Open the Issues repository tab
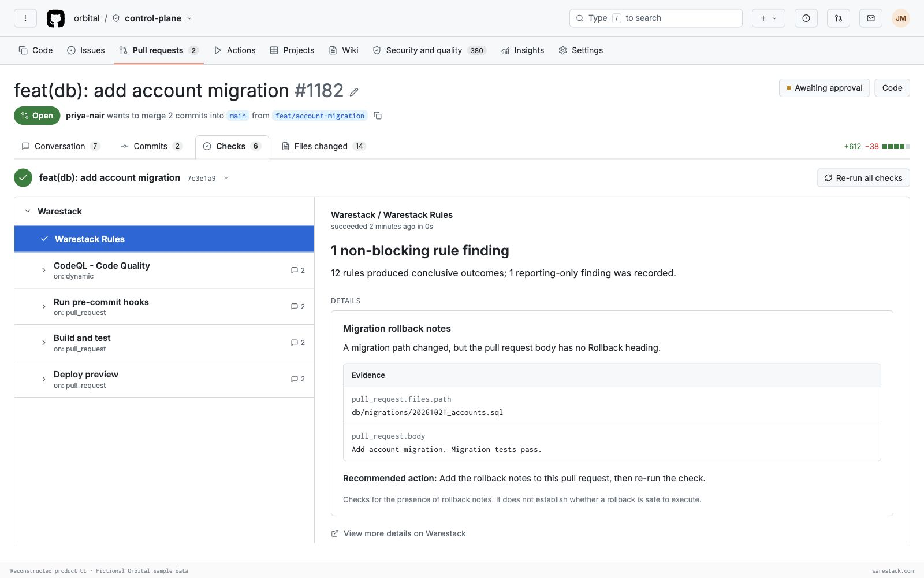 [x=86, y=50]
